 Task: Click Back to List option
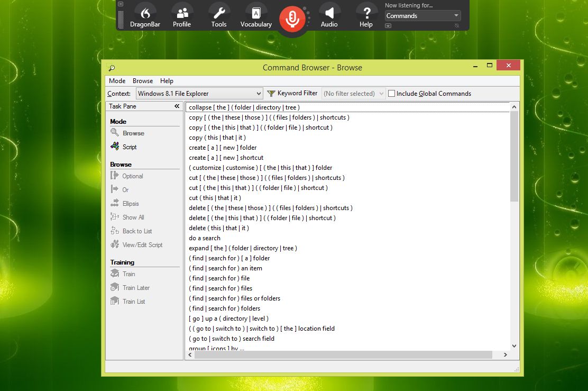(x=131, y=231)
